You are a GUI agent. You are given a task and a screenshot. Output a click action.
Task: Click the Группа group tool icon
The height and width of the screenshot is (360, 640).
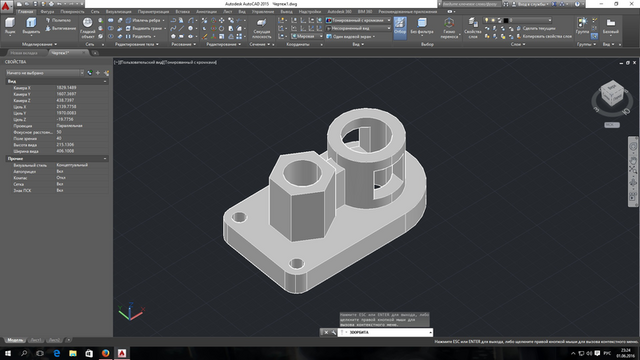coord(582,25)
